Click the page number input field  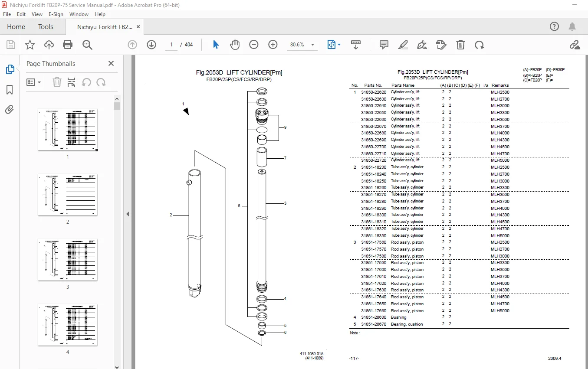(171, 45)
